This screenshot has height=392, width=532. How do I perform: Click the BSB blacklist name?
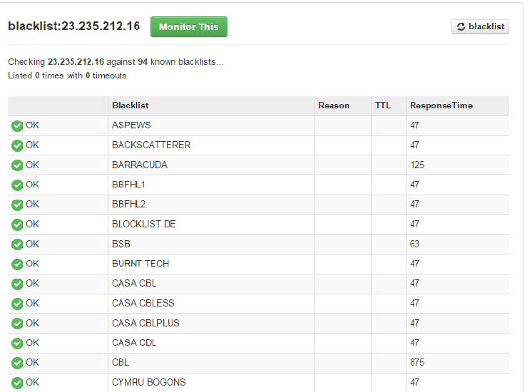[121, 244]
